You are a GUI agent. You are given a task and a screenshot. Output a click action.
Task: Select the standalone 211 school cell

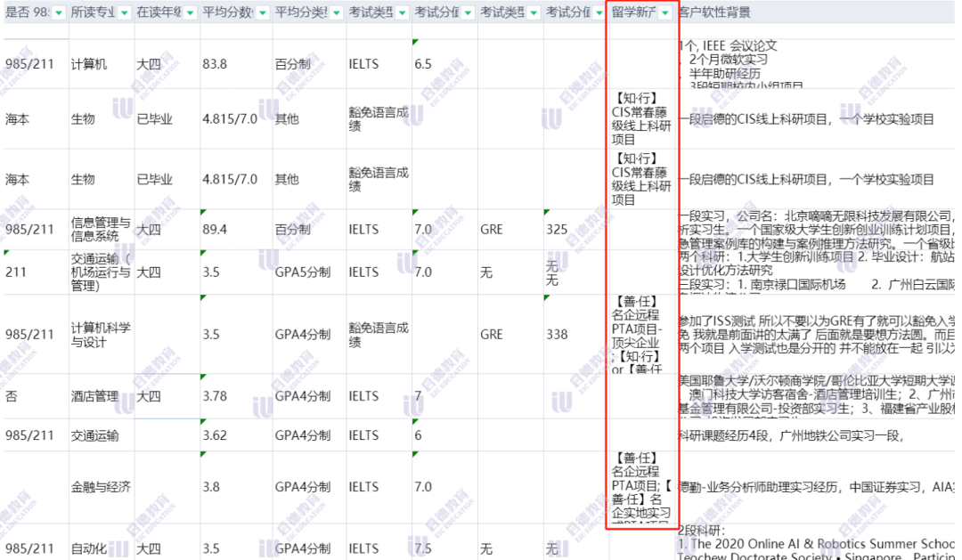37,272
